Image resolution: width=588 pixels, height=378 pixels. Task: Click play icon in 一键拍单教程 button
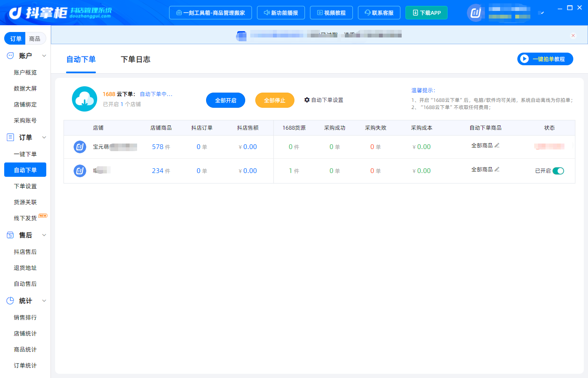click(x=524, y=59)
